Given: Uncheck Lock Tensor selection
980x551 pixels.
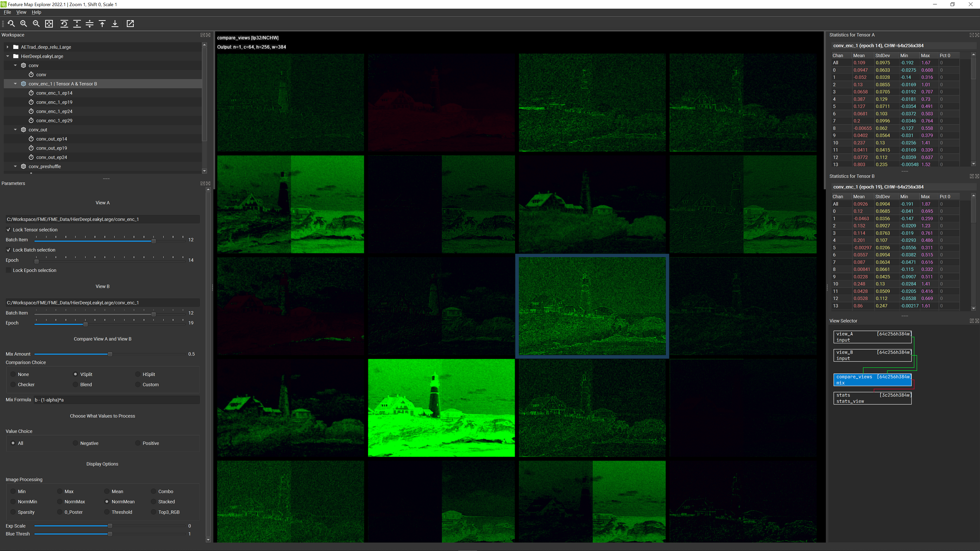Looking at the screenshot, I should [x=9, y=230].
